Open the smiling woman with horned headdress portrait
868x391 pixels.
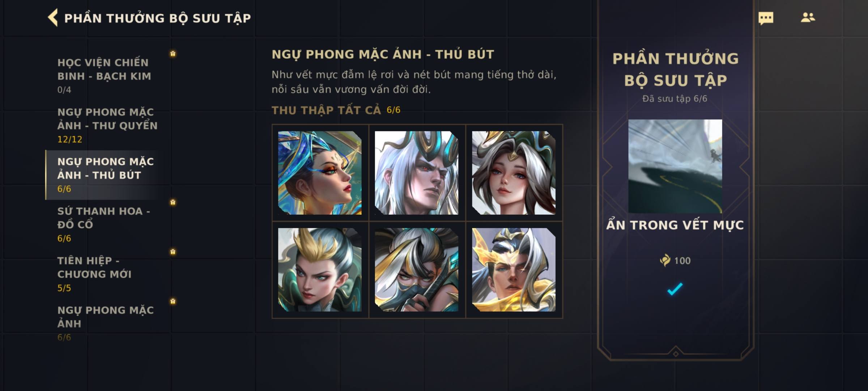[514, 173]
